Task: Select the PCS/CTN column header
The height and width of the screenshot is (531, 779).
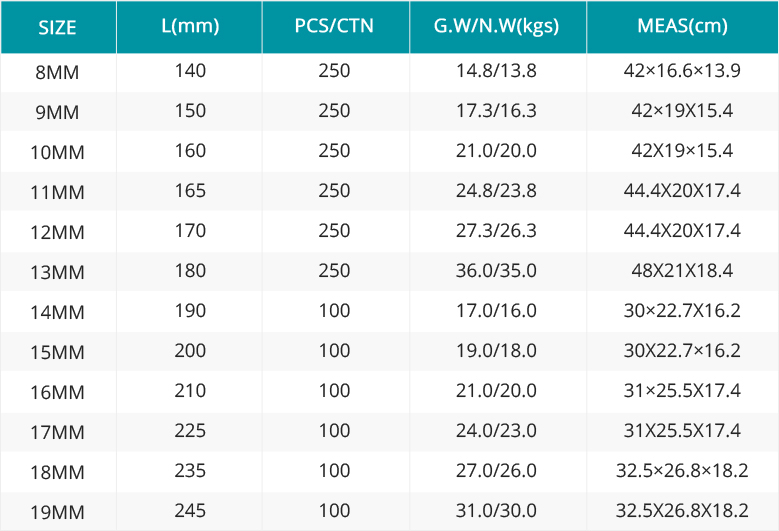Action: pos(335,27)
